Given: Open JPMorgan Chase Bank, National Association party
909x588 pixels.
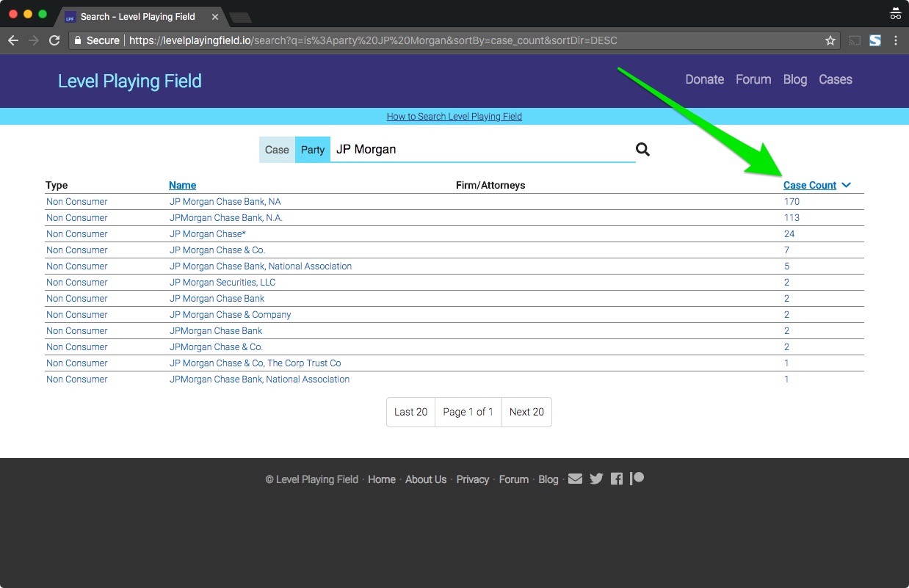Looking at the screenshot, I should pyautogui.click(x=260, y=379).
